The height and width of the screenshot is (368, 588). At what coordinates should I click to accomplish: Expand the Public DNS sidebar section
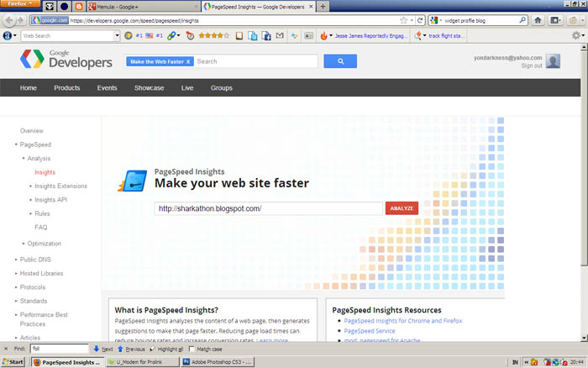pos(16,260)
